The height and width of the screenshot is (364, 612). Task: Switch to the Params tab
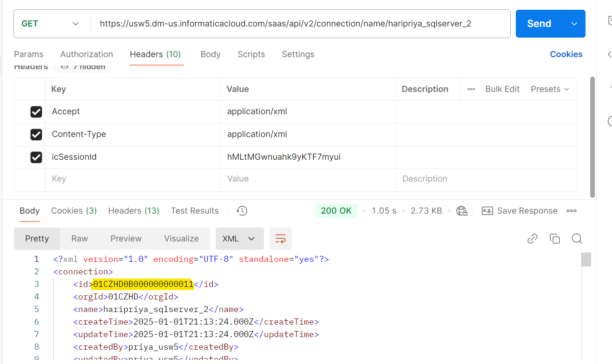(x=29, y=54)
